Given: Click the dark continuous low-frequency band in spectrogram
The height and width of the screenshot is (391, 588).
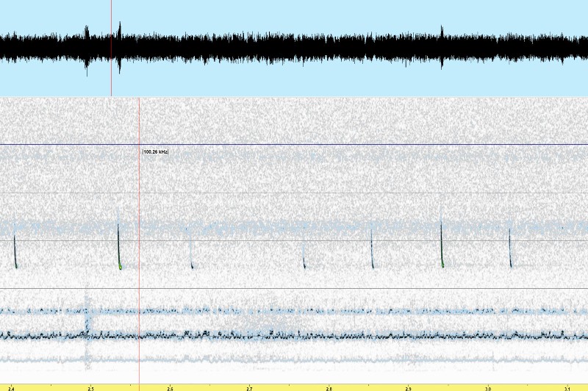Looking at the screenshot, I should pyautogui.click(x=294, y=336).
